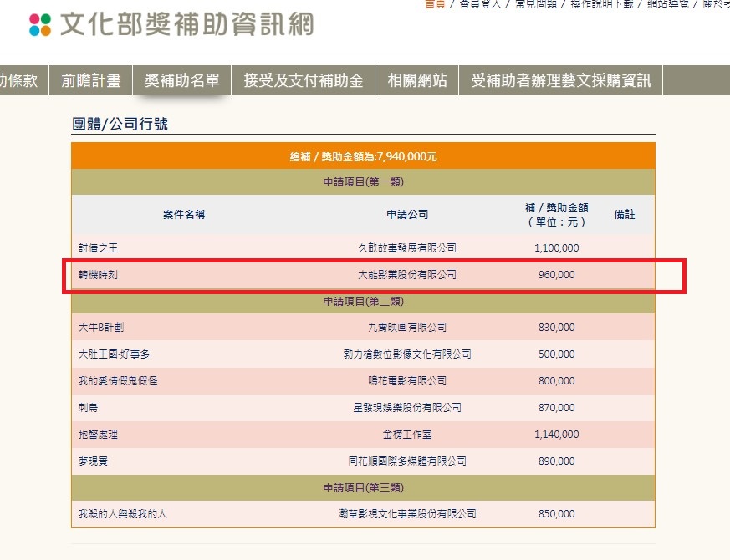Open the 首頁 link in the top bar
This screenshot has height=560, width=730.
pyautogui.click(x=435, y=4)
